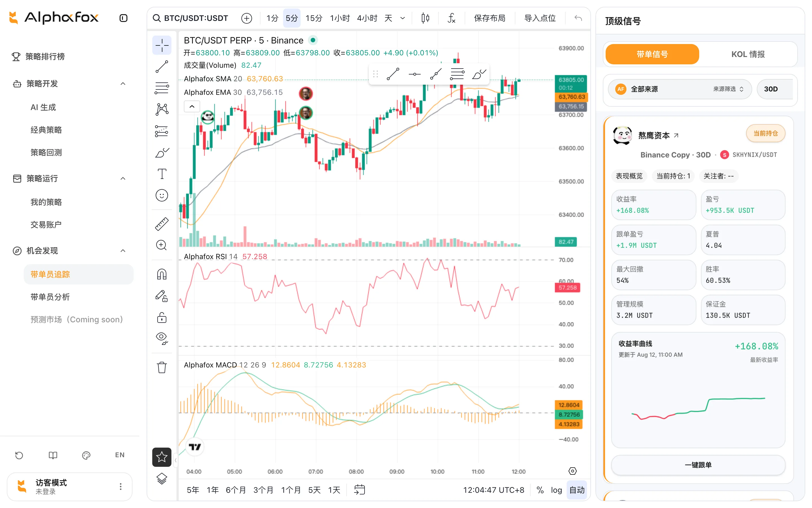Toggle auto scale 自动 button
This screenshot has height=508, width=812.
point(577,490)
